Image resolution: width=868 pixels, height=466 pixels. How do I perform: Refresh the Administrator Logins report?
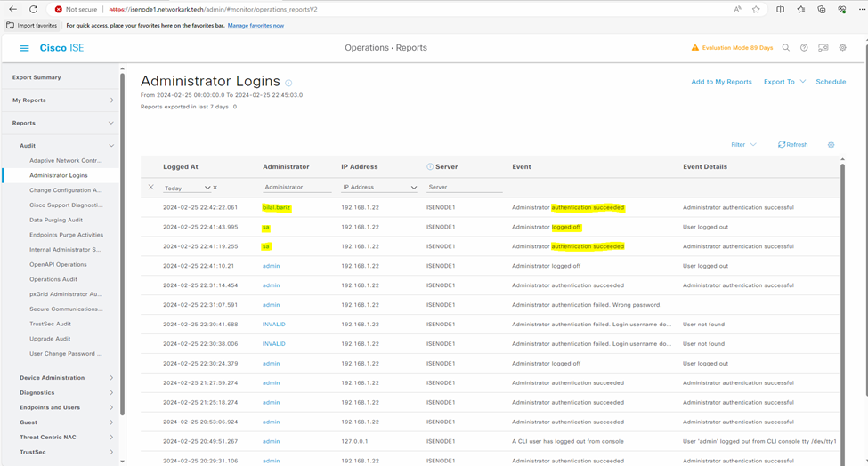(792, 145)
